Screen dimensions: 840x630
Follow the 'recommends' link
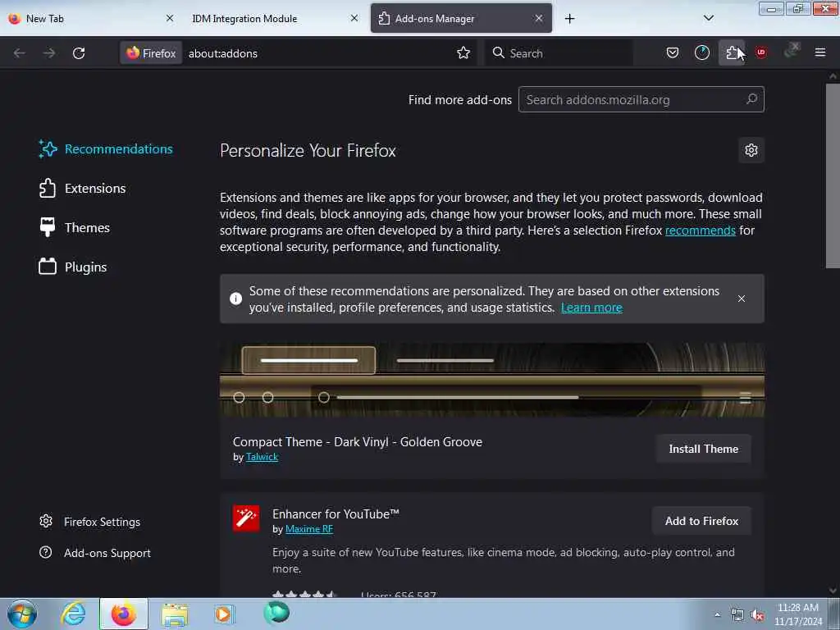coord(701,231)
